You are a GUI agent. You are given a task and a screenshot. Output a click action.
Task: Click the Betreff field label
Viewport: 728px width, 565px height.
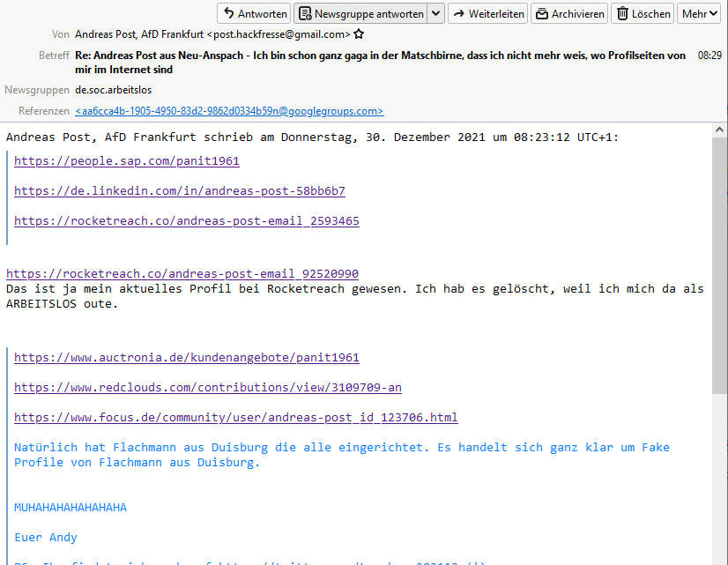(55, 56)
